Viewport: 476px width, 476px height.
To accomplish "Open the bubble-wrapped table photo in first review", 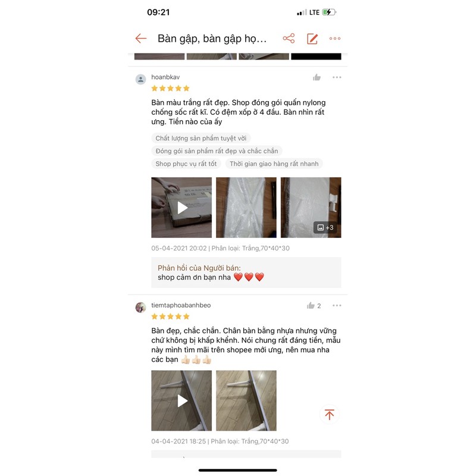I will tap(246, 208).
